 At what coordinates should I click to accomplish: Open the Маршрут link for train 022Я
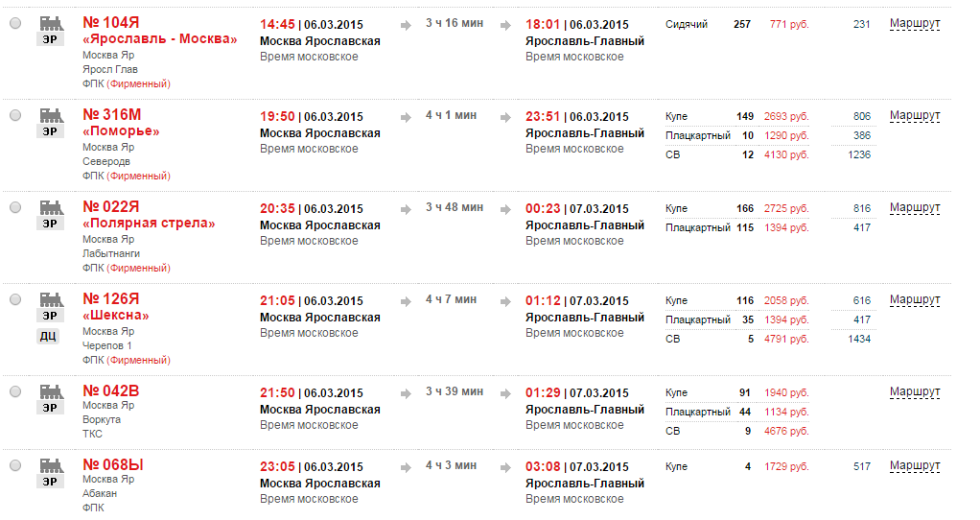[x=915, y=207]
